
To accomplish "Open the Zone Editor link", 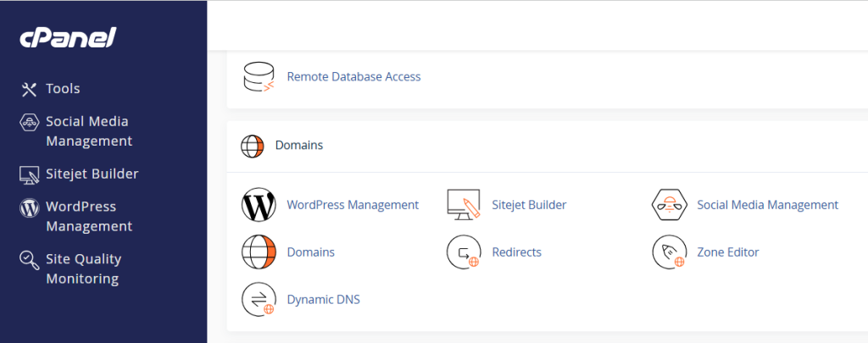I will click(727, 252).
